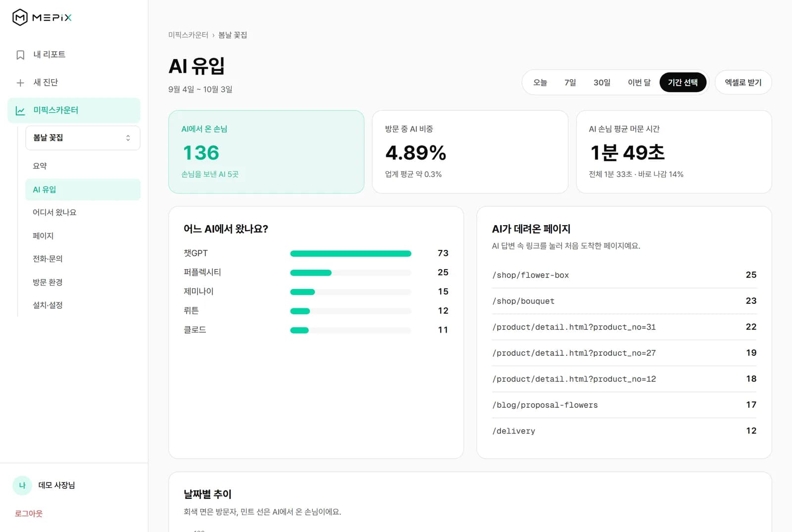Click the 로그아웃 logout link
Screen dimensions: 792x532
point(29,514)
